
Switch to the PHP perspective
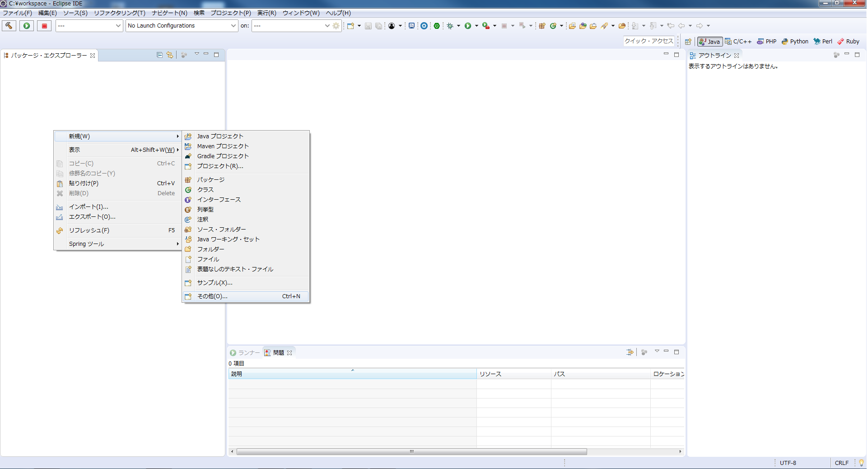767,42
